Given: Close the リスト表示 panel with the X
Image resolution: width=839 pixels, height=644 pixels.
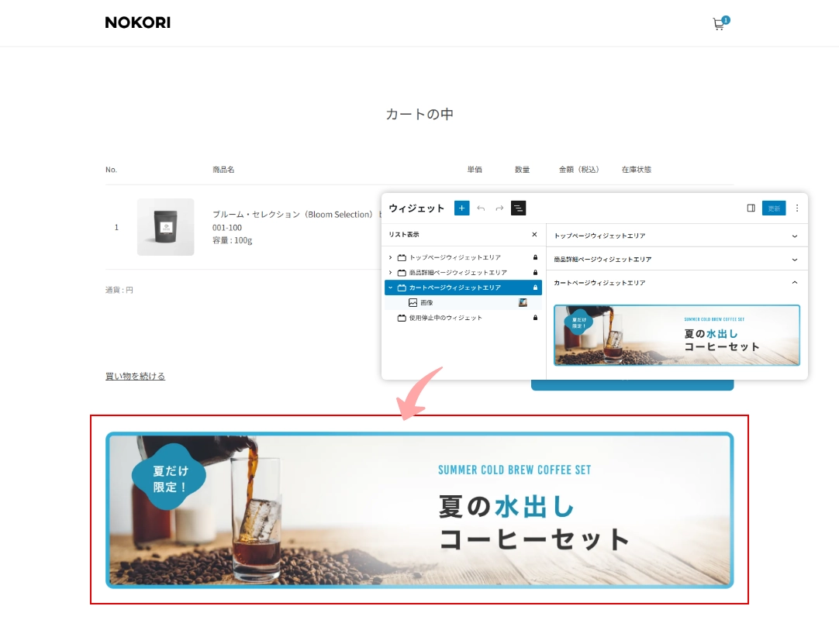Looking at the screenshot, I should point(534,234).
